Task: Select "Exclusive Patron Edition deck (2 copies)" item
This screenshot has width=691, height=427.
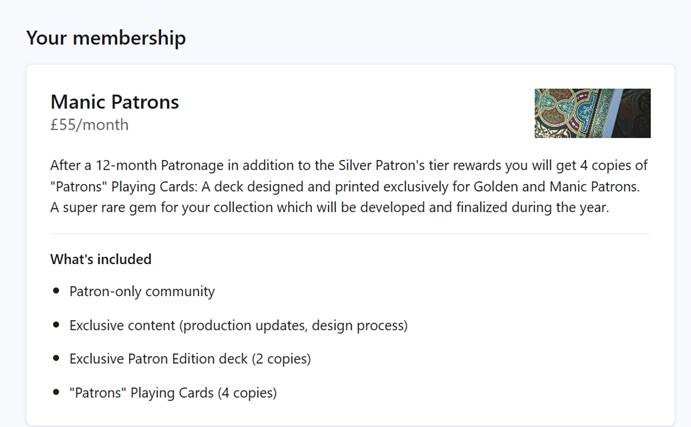Action: (190, 359)
